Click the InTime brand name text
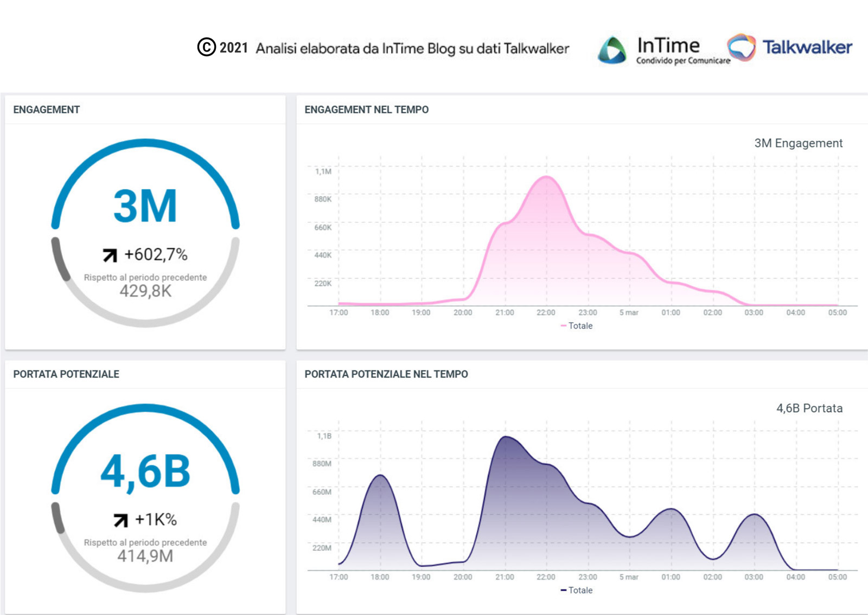The height and width of the screenshot is (615, 868). (x=668, y=45)
